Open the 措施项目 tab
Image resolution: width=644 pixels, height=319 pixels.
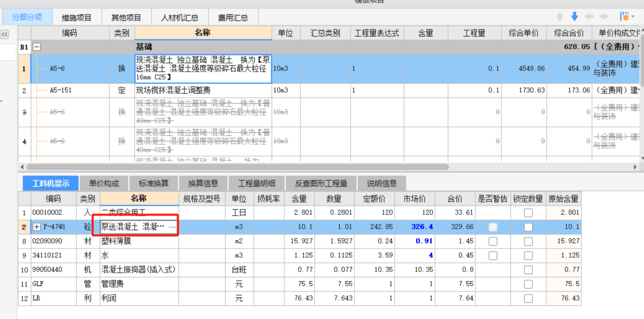pyautogui.click(x=77, y=18)
